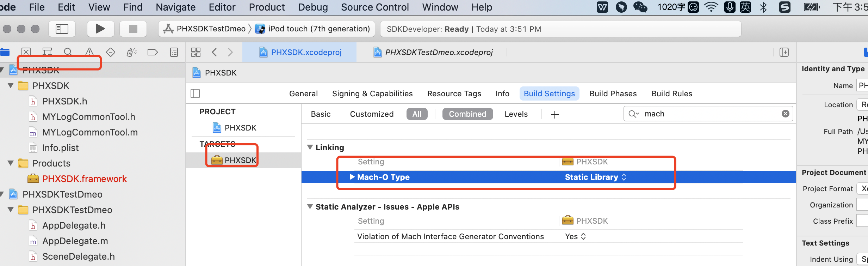The width and height of the screenshot is (868, 266).
Task: Open the Test navigator diamond icon
Action: pos(111,52)
